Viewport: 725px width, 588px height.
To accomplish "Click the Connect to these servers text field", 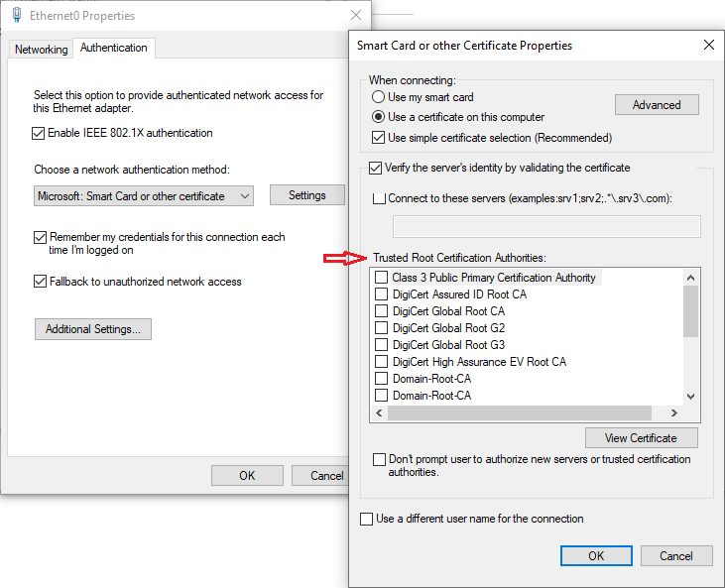I will click(546, 226).
